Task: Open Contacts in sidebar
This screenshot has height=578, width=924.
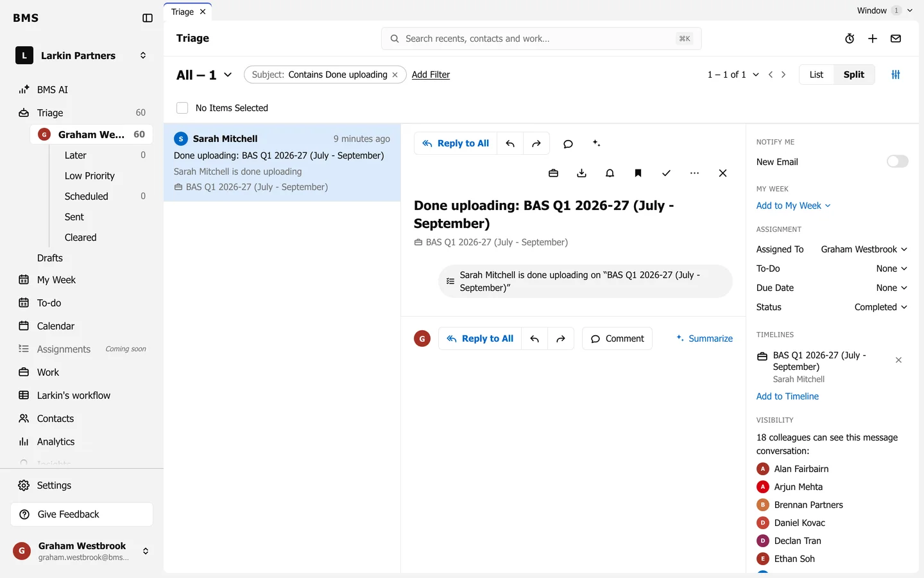Action: tap(82, 419)
